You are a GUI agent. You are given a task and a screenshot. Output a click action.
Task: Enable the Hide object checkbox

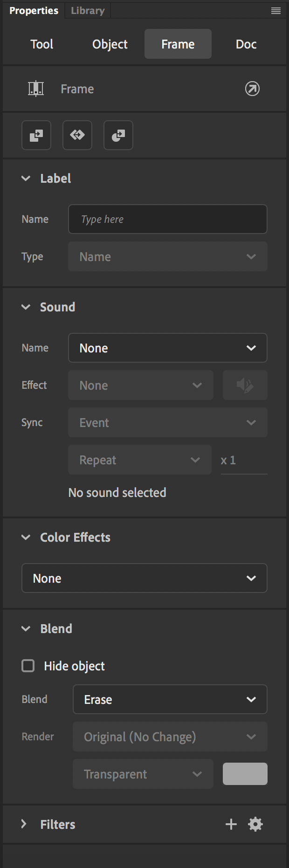28,666
